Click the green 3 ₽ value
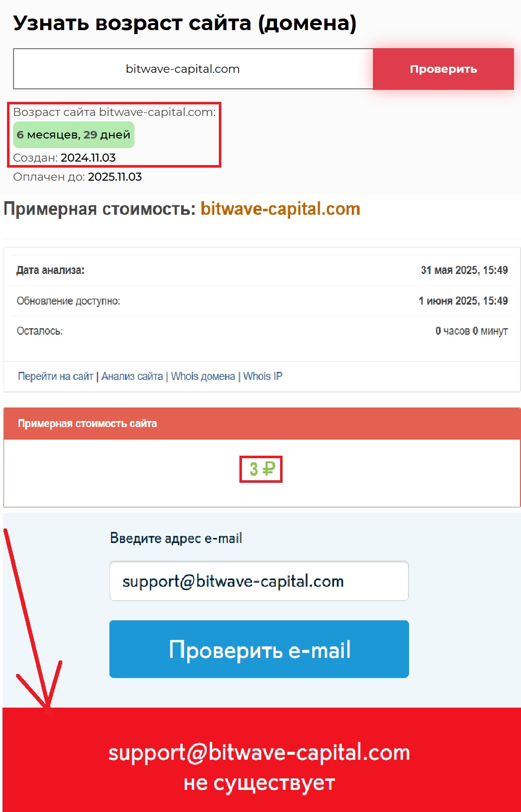521x812 pixels. (x=262, y=469)
